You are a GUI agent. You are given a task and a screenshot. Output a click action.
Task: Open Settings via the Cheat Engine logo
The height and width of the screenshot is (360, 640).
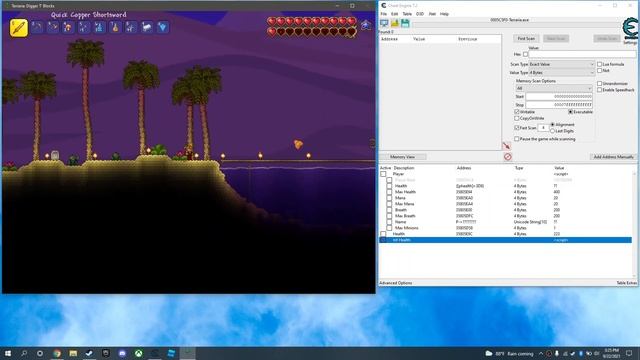[x=630, y=31]
